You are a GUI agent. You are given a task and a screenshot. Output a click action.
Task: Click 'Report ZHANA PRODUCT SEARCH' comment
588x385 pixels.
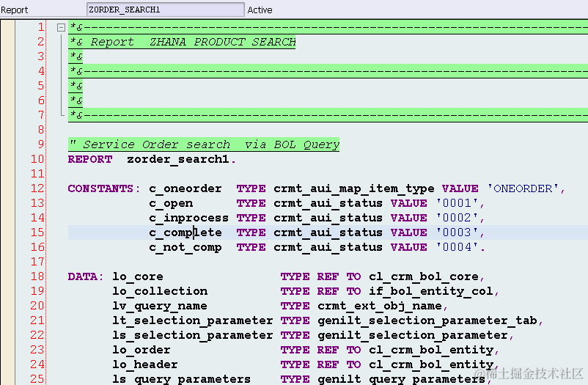193,42
